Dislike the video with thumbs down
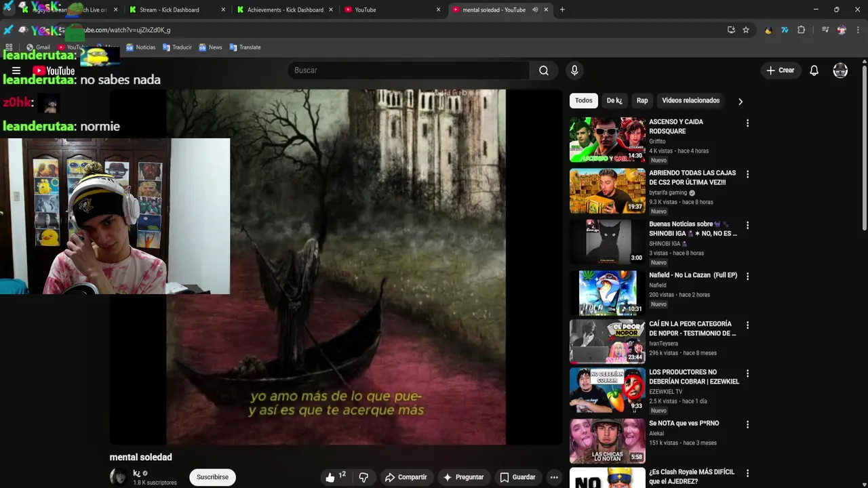 [363, 477]
